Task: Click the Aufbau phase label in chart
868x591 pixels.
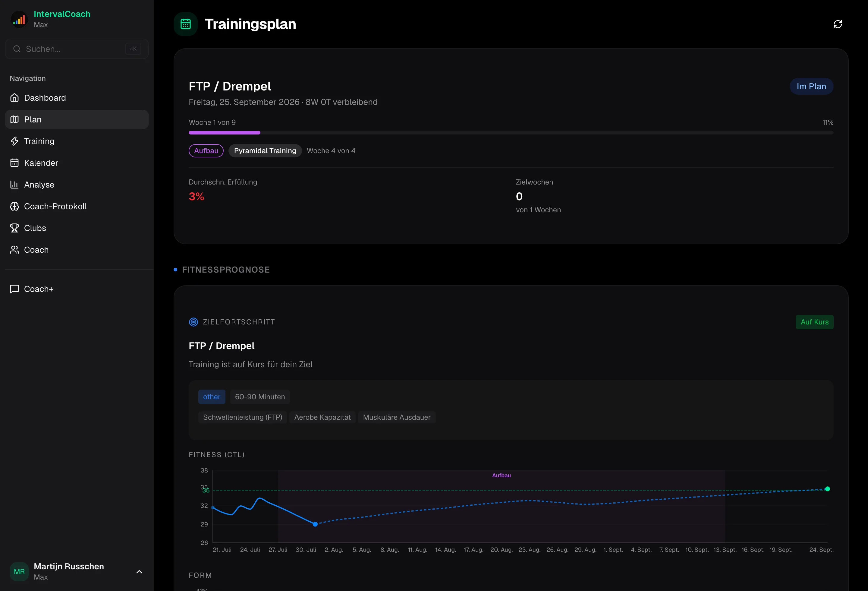Action: (x=501, y=476)
